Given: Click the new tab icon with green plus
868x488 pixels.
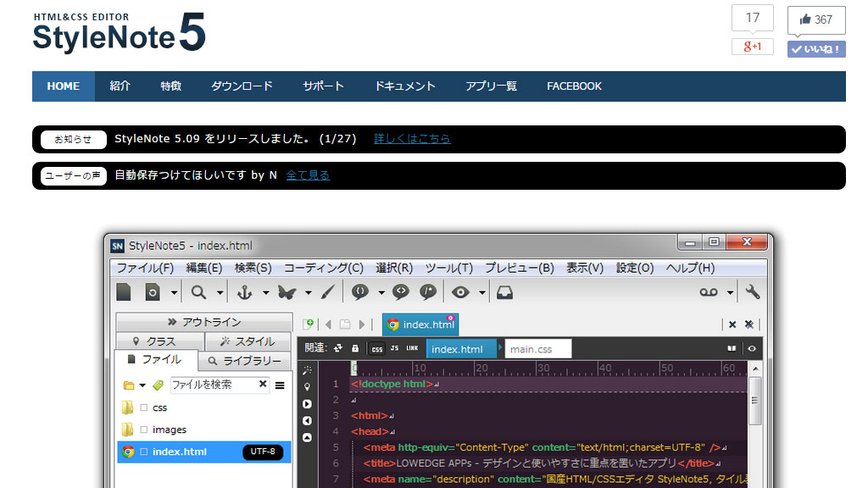Looking at the screenshot, I should point(309,324).
